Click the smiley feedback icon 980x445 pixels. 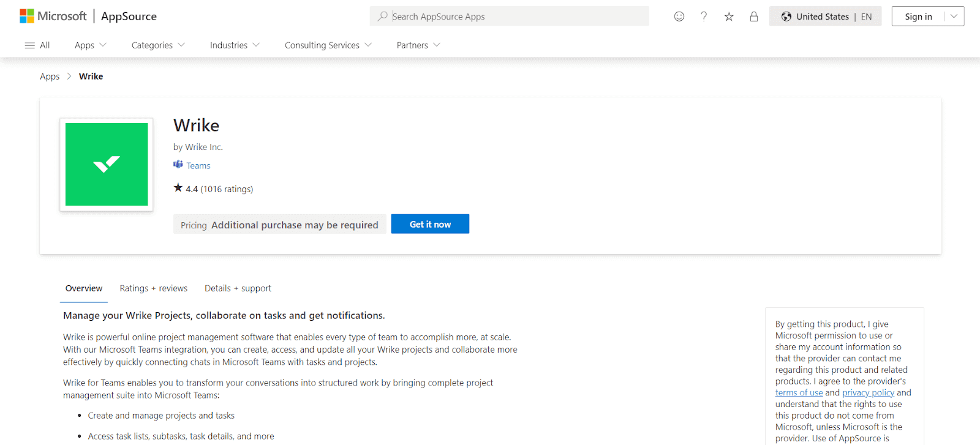coord(679,17)
